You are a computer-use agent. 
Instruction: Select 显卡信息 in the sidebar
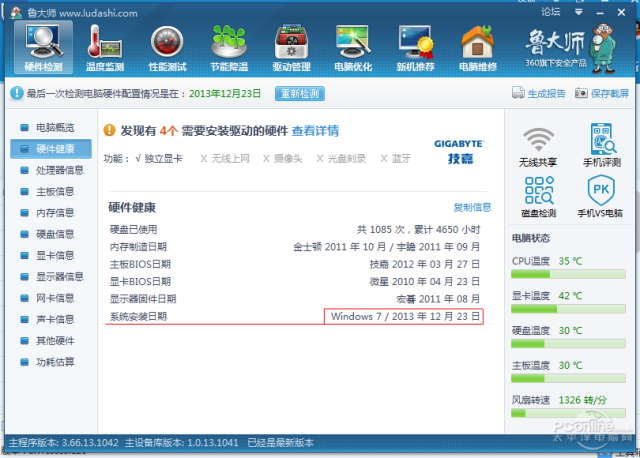tap(51, 256)
